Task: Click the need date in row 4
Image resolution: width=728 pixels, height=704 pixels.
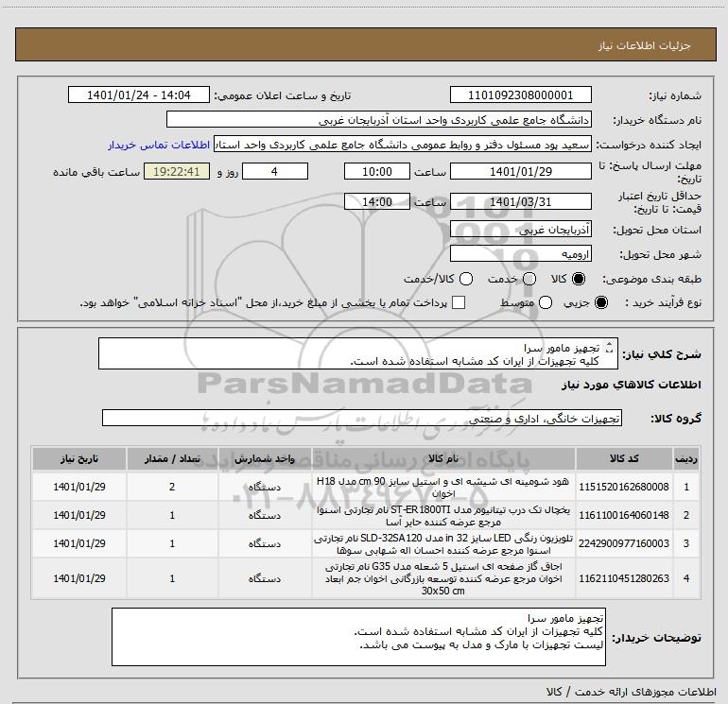Action: (x=79, y=578)
